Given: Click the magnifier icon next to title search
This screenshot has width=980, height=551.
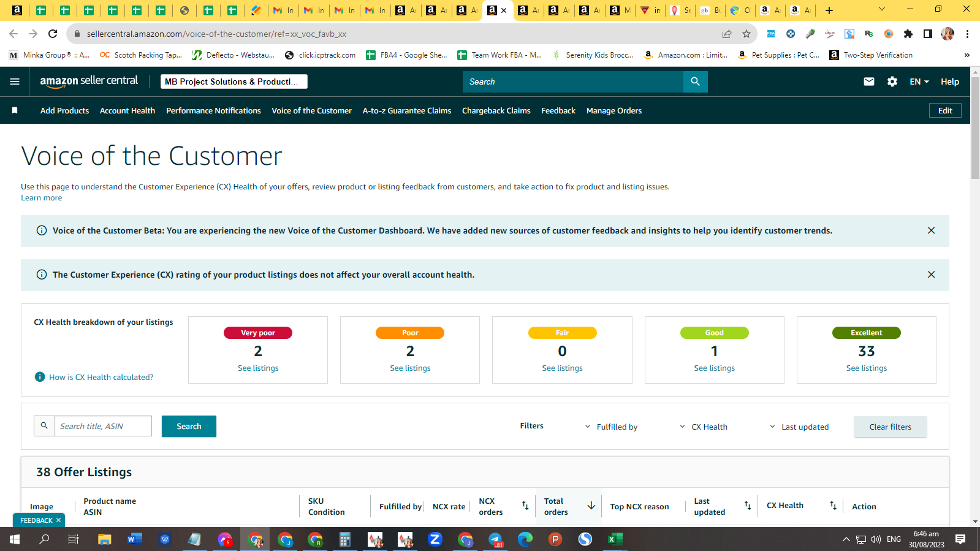Looking at the screenshot, I should [x=44, y=425].
